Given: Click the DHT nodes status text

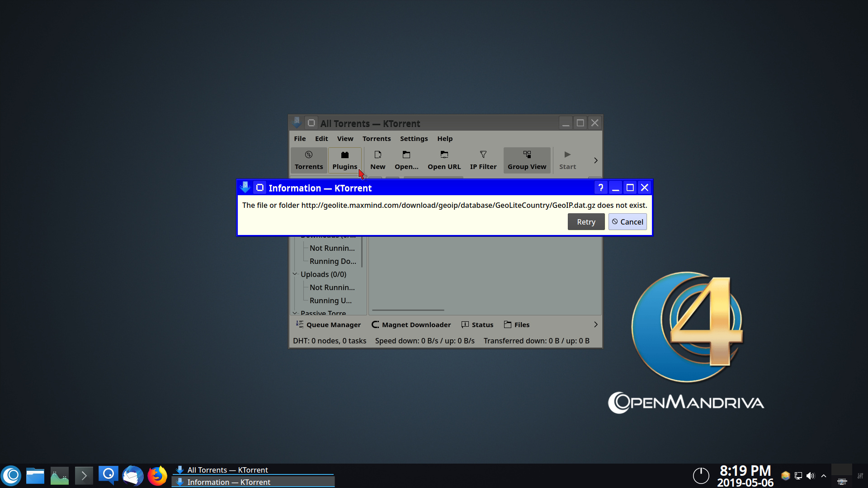Looking at the screenshot, I should [x=330, y=341].
